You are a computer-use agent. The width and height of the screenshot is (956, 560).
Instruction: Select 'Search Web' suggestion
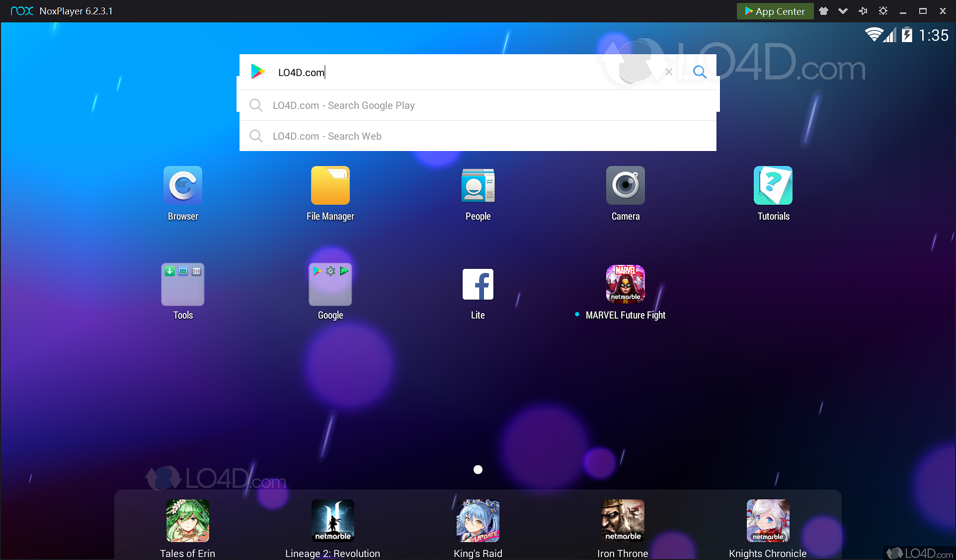coord(327,136)
